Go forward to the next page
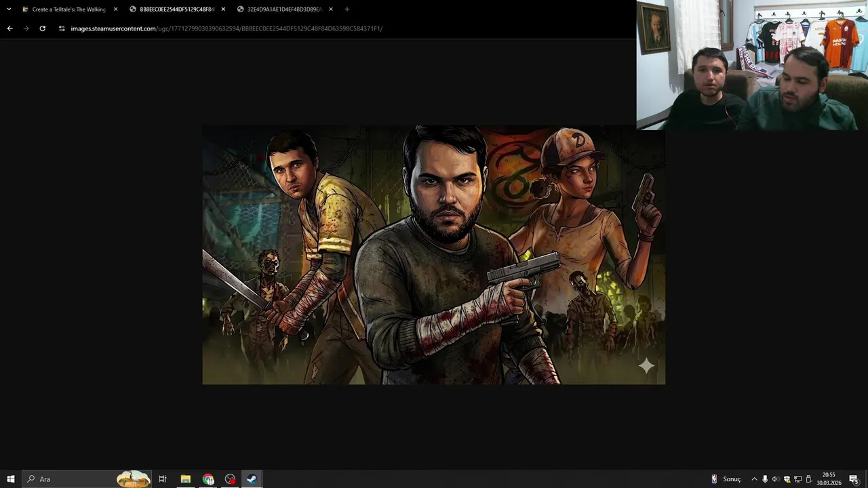Viewport: 868px width, 488px height. 26,28
